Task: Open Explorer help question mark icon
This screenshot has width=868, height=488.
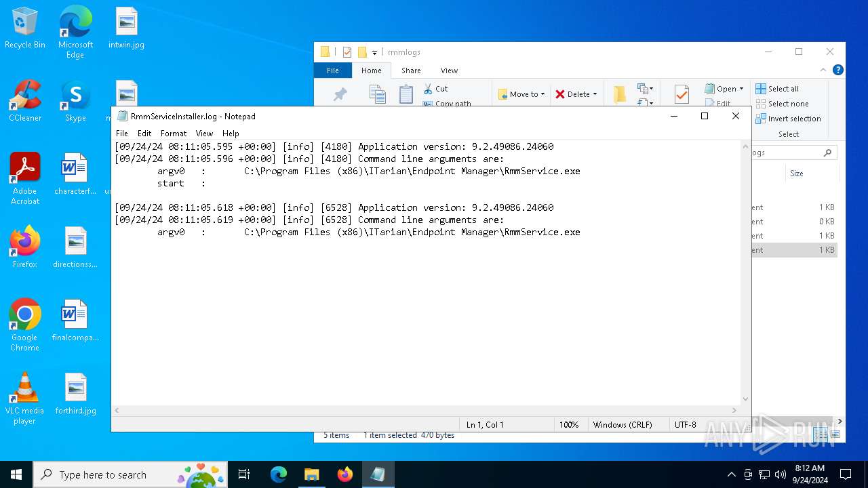Action: pos(838,70)
